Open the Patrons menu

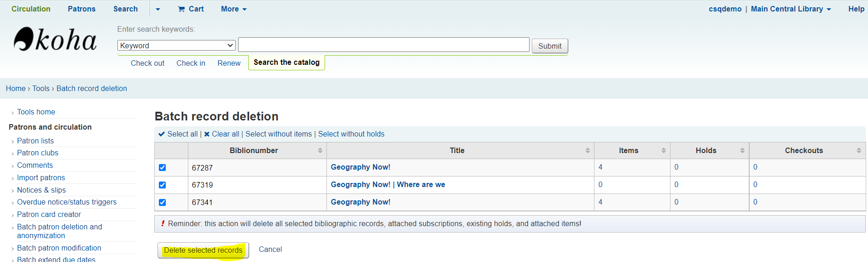82,9
